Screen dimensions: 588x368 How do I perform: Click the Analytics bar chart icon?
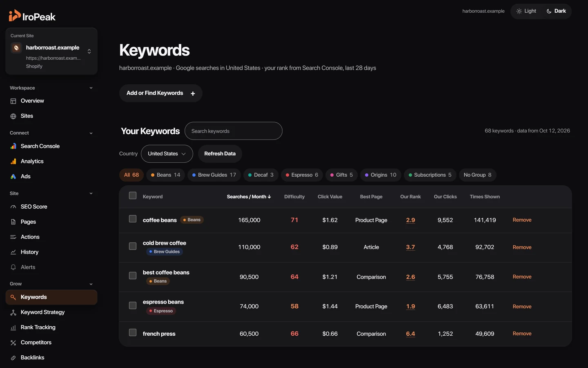point(13,161)
